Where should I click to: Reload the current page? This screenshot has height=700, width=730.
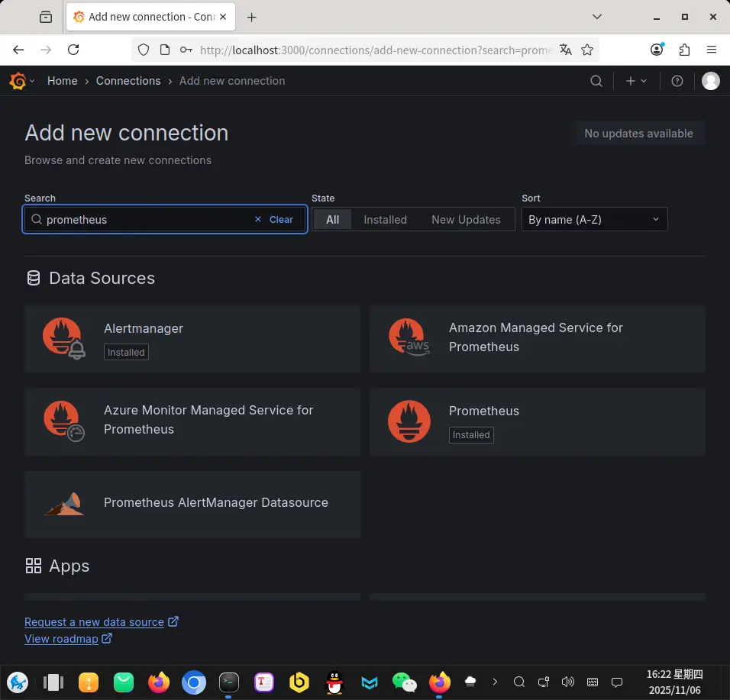(73, 50)
